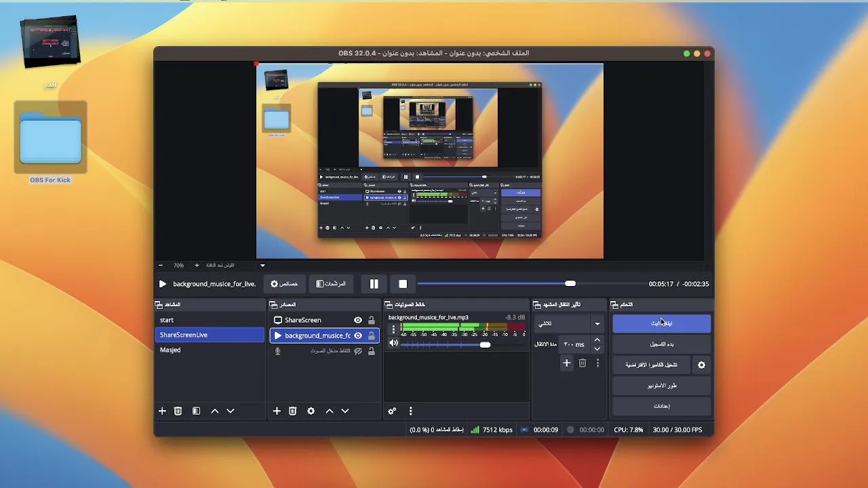Select the start scene
868x488 pixels.
click(x=210, y=320)
